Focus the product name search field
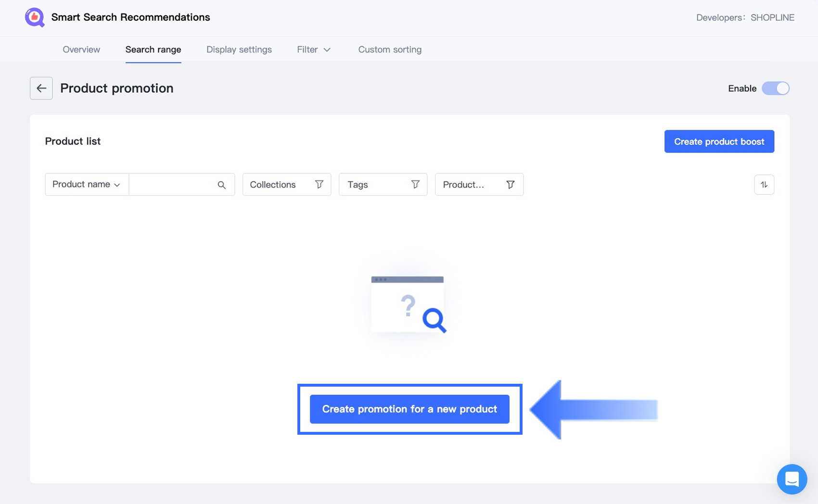 (x=172, y=185)
